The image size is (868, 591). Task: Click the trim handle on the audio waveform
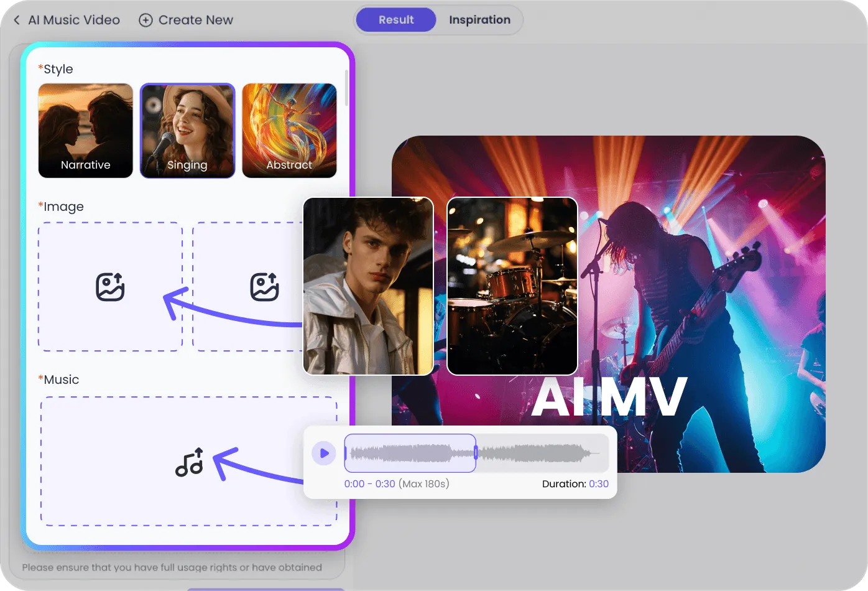pyautogui.click(x=476, y=453)
